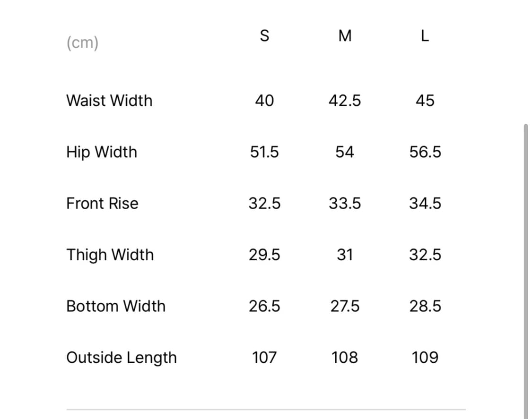Click the 109 outside length value

(x=425, y=358)
